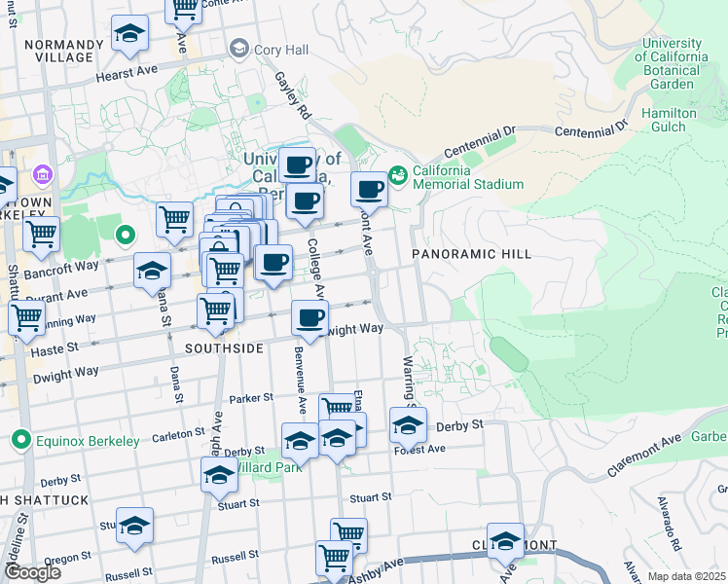
Task: Click the shopping cart marker left of Haste St label
Action: click(26, 319)
